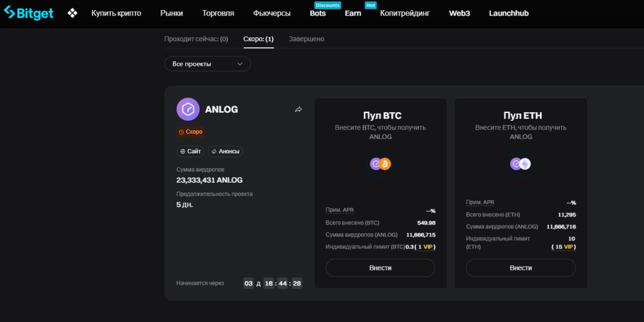Open the apps grid diamond icon
The width and height of the screenshot is (644, 322).
(x=72, y=13)
